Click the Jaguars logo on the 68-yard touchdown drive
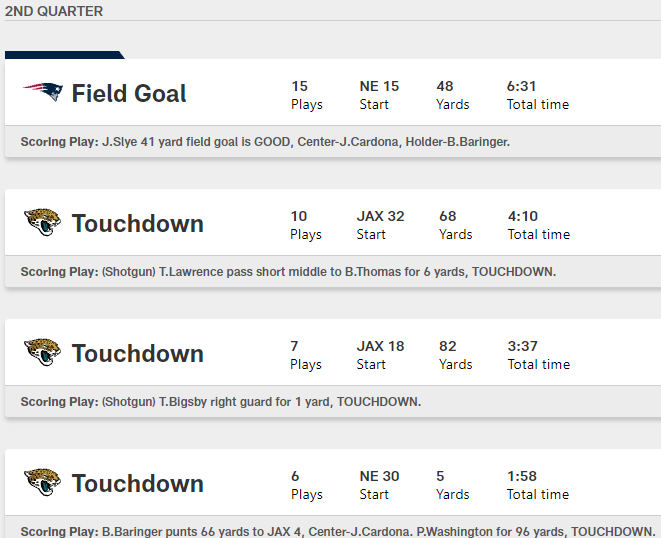 coord(42,223)
